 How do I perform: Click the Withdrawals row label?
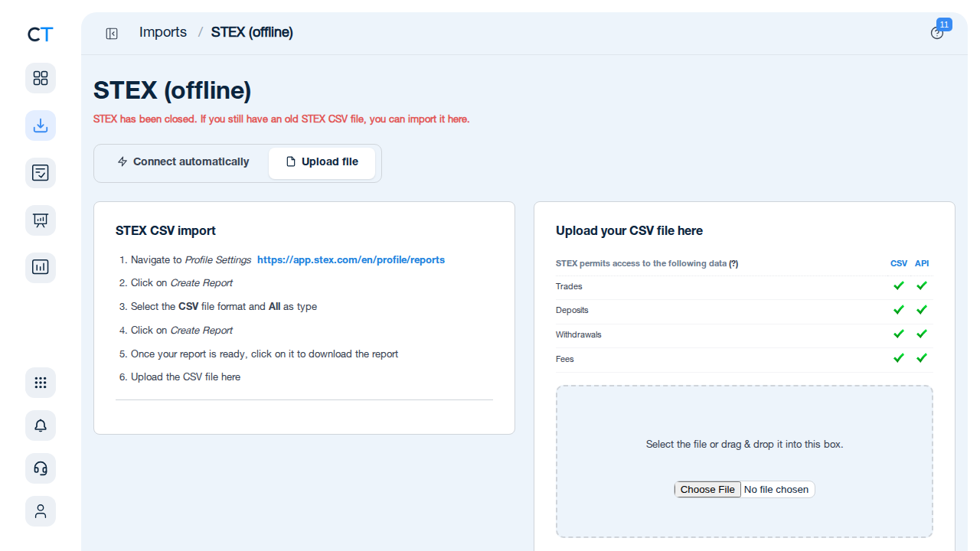579,334
